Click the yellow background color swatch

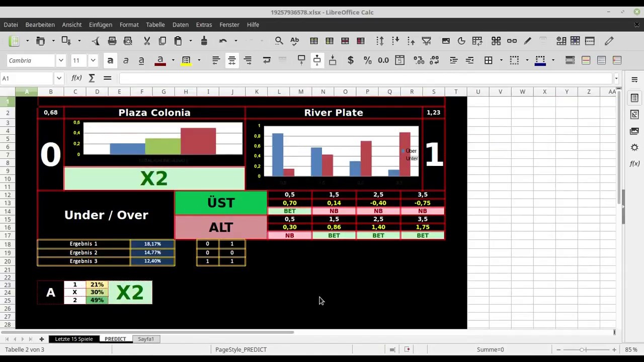tap(186, 60)
